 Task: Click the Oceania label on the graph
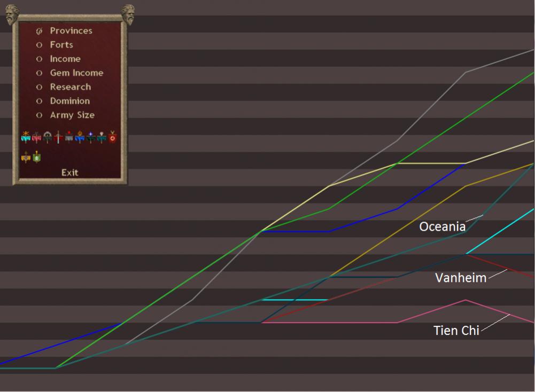click(x=442, y=226)
